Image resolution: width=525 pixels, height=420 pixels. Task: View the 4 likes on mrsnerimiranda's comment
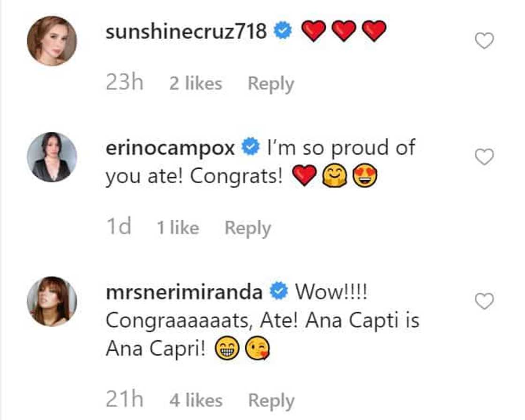(x=196, y=401)
